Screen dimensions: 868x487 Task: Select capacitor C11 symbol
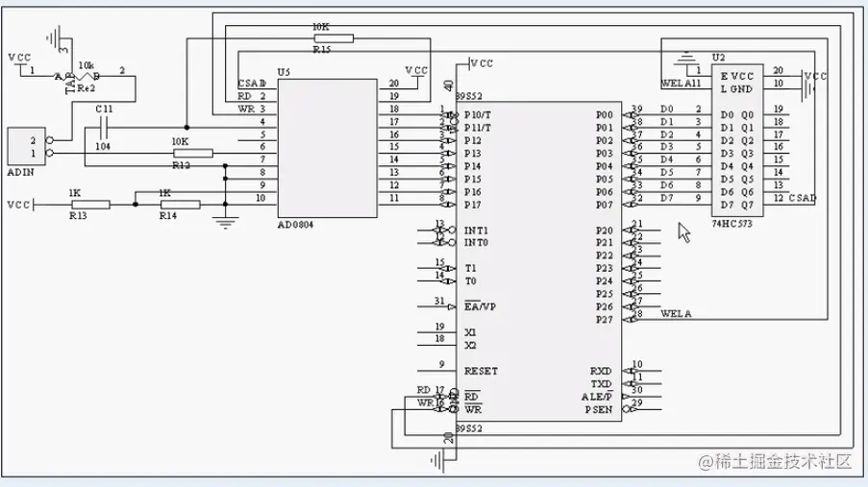click(x=104, y=128)
